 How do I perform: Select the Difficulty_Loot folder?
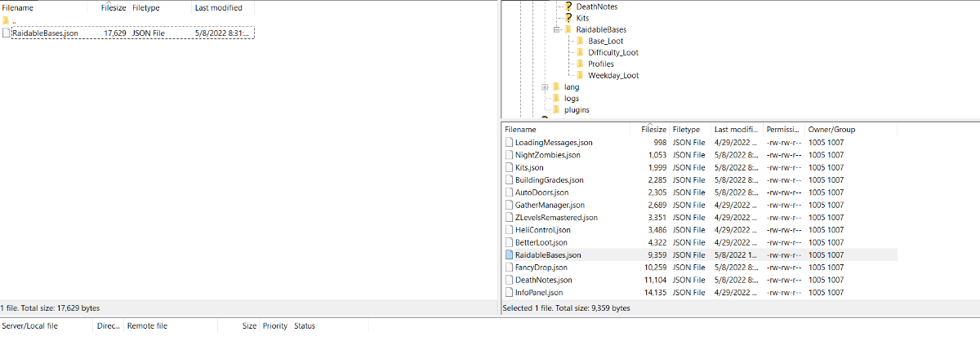pyautogui.click(x=612, y=52)
